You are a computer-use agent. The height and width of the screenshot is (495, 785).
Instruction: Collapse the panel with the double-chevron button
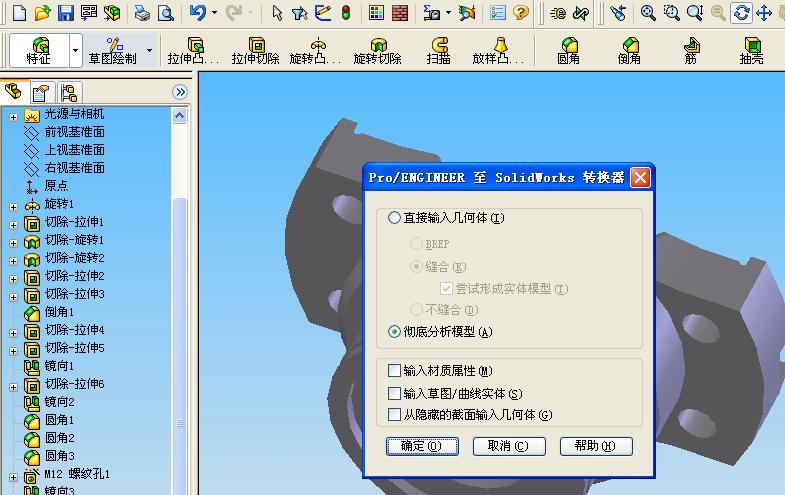pyautogui.click(x=180, y=92)
